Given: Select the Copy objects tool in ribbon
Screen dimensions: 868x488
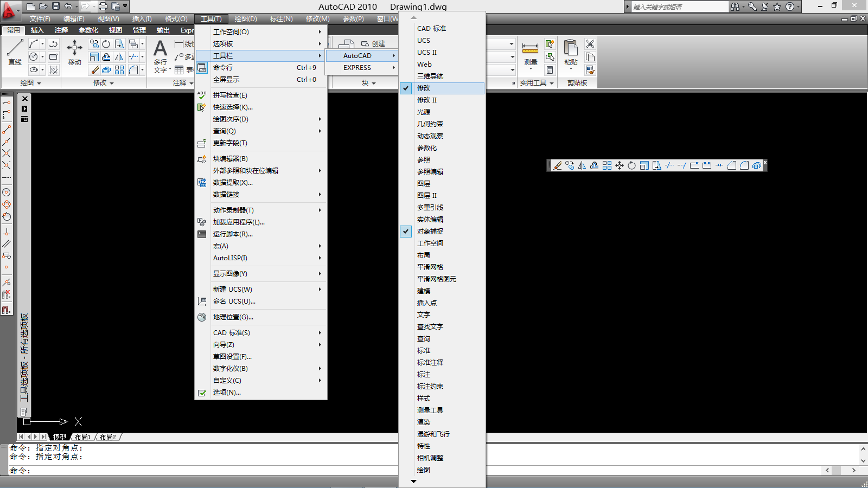Looking at the screenshot, I should (94, 44).
